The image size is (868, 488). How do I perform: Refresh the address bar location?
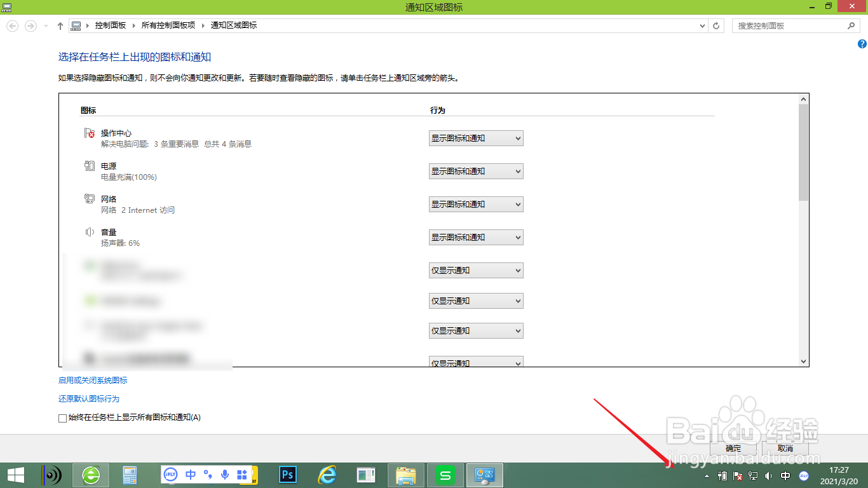[x=717, y=25]
